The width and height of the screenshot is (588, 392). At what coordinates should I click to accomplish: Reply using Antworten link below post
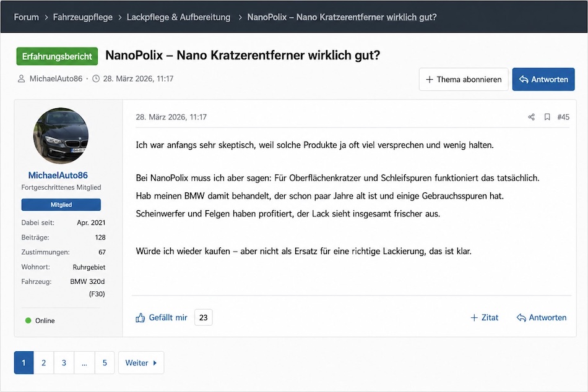click(x=542, y=317)
